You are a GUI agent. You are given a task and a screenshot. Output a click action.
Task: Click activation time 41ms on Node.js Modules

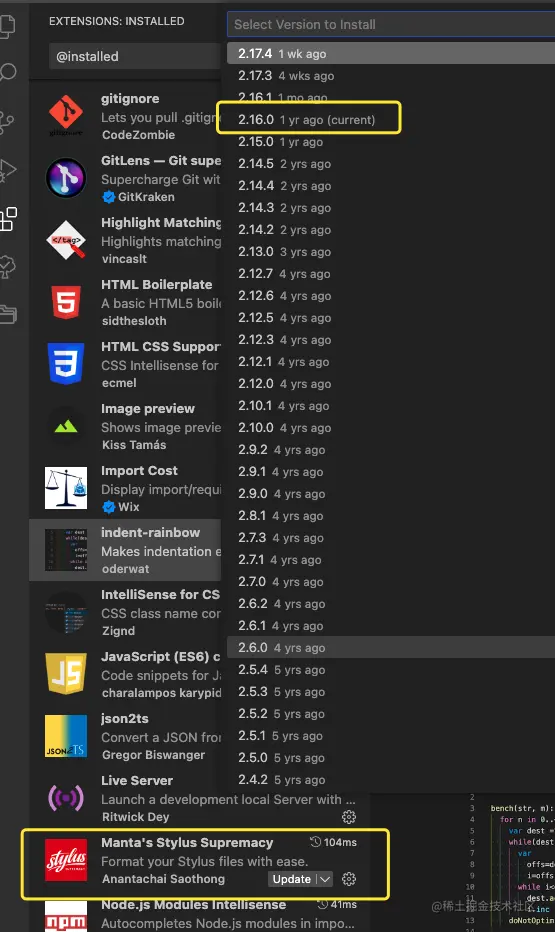336,904
